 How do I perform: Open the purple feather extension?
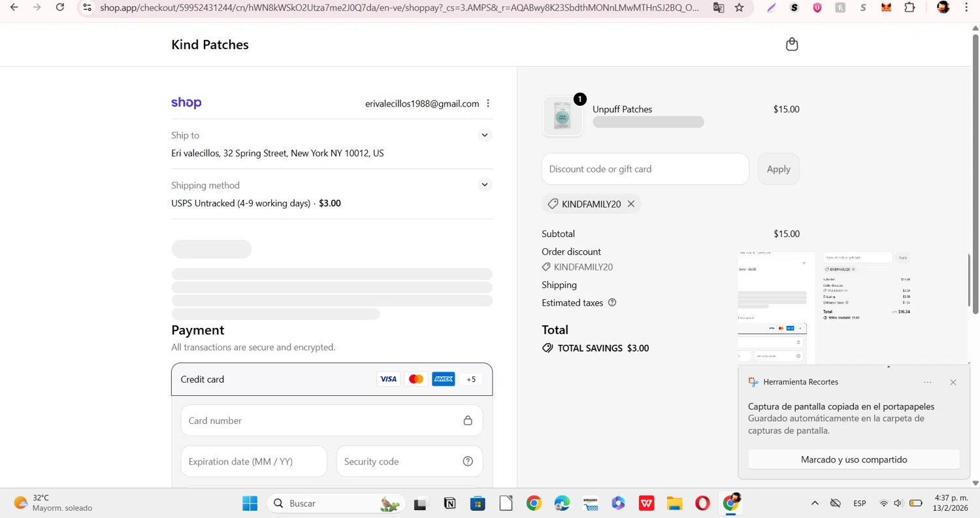[x=772, y=8]
